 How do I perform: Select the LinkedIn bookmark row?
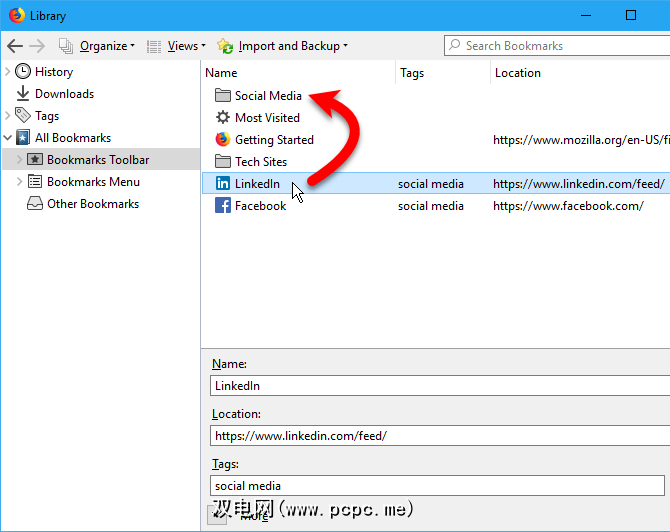pyautogui.click(x=436, y=184)
